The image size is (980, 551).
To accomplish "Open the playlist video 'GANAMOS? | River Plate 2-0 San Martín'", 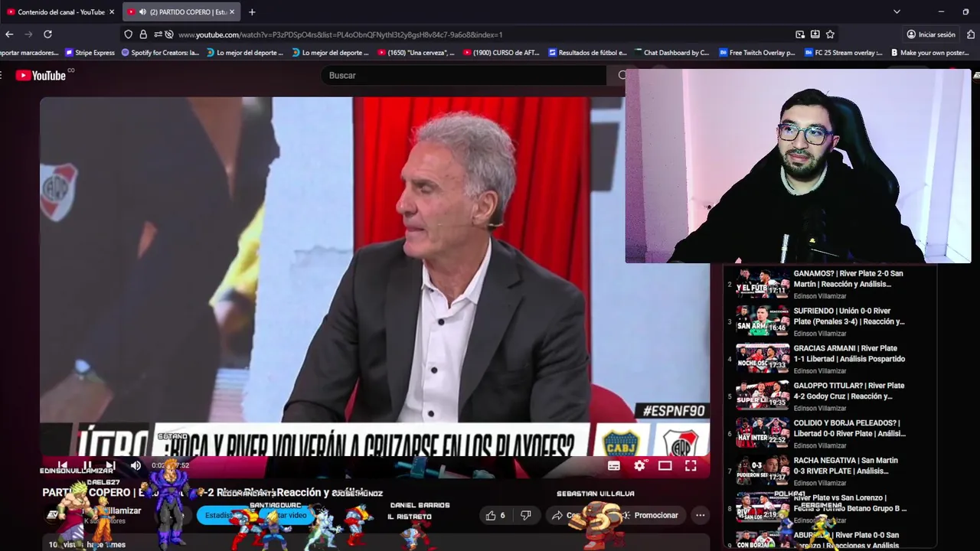I will click(x=848, y=279).
